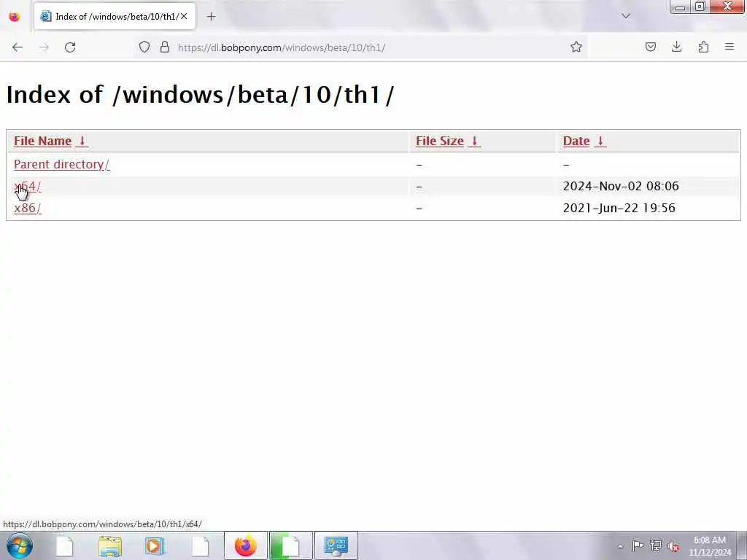
Task: Open tracking protection shield icon
Action: click(x=144, y=47)
